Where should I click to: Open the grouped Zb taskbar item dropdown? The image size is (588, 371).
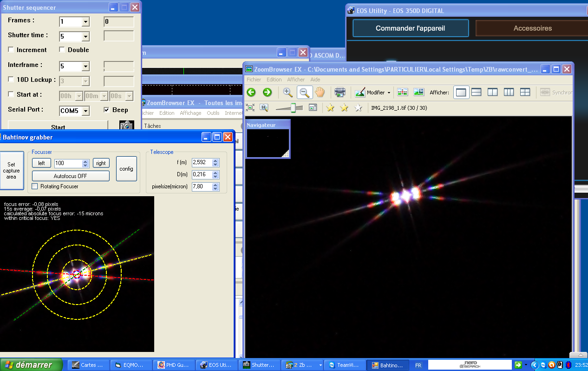pyautogui.click(x=320, y=365)
